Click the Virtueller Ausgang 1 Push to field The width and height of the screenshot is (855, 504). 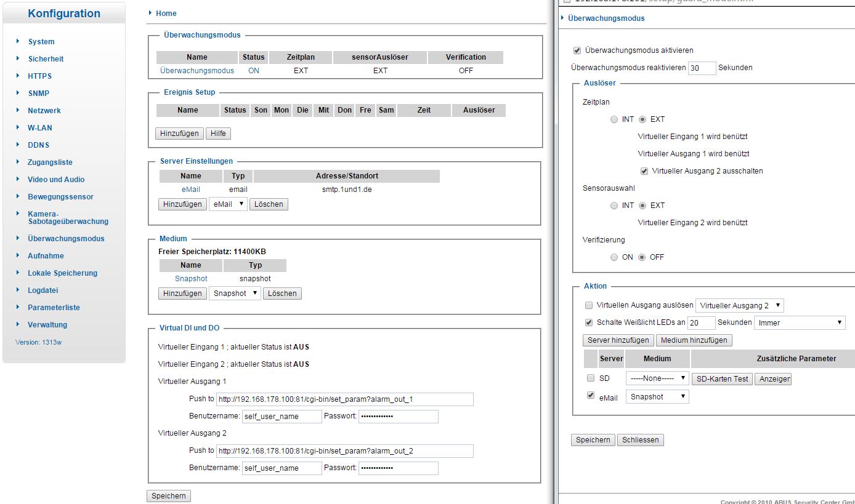[344, 399]
